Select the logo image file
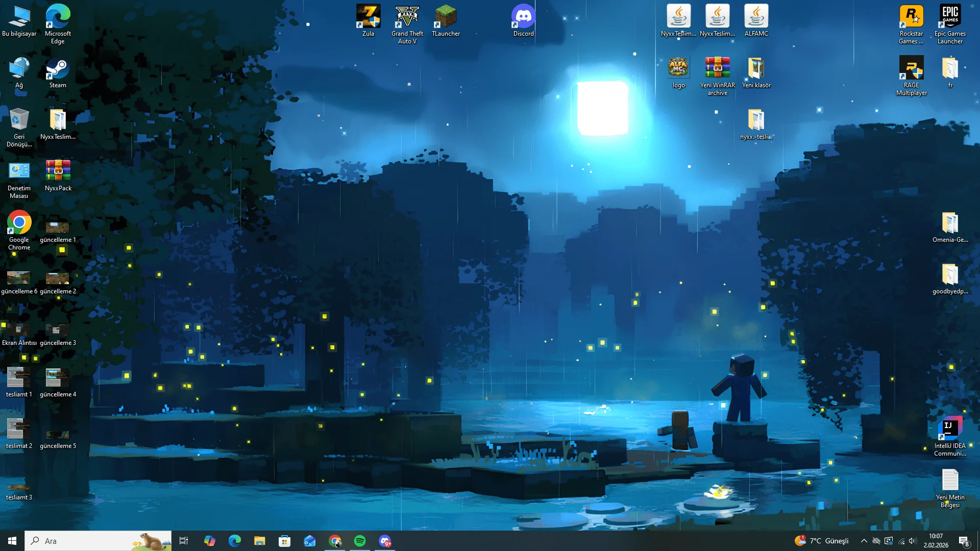 (678, 72)
